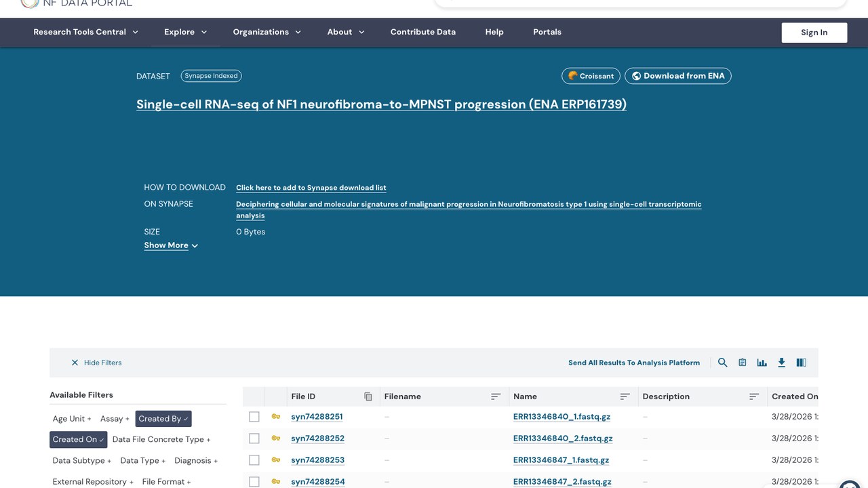Viewport: 868px width, 488px height.
Task: Add the Data Type filter
Action: (143, 461)
